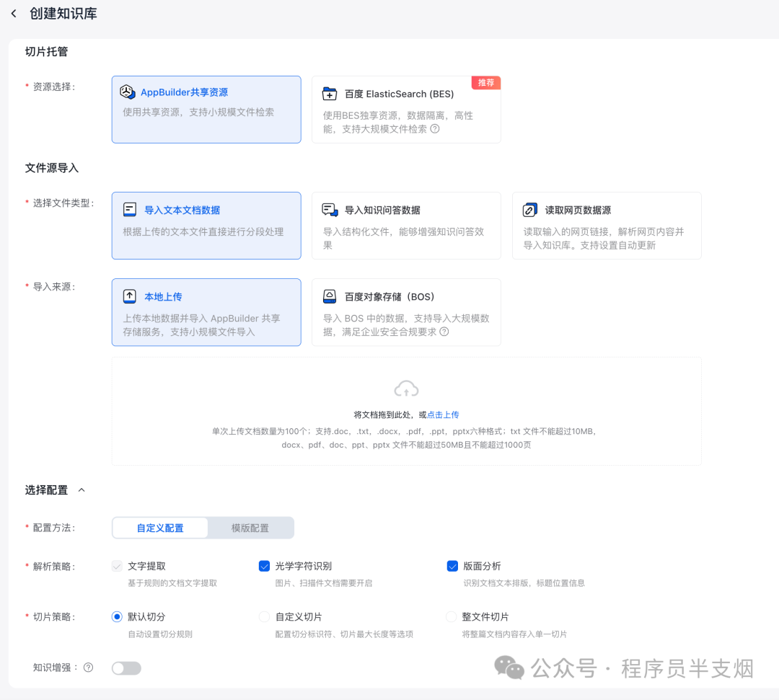Enable the 知识增强 switch

[126, 668]
